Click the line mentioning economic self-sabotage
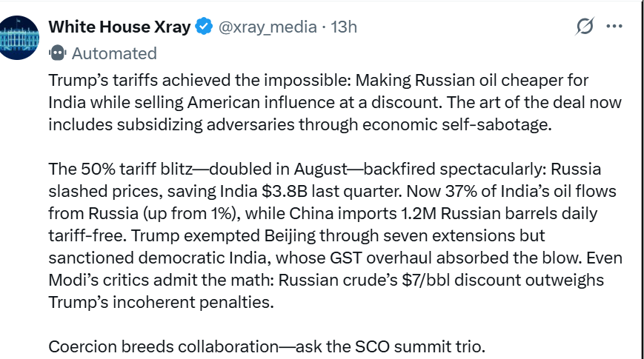This screenshot has width=644, height=359. coord(300,125)
